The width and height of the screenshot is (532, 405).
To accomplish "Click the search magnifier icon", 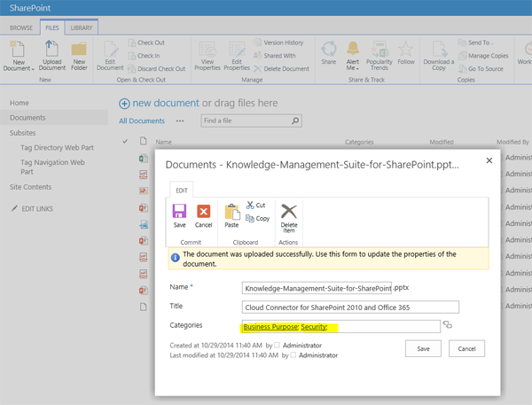I will (x=295, y=121).
